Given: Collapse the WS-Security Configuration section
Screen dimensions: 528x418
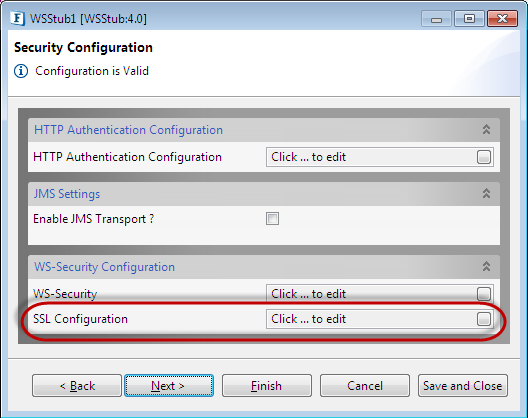Looking at the screenshot, I should tap(486, 267).
